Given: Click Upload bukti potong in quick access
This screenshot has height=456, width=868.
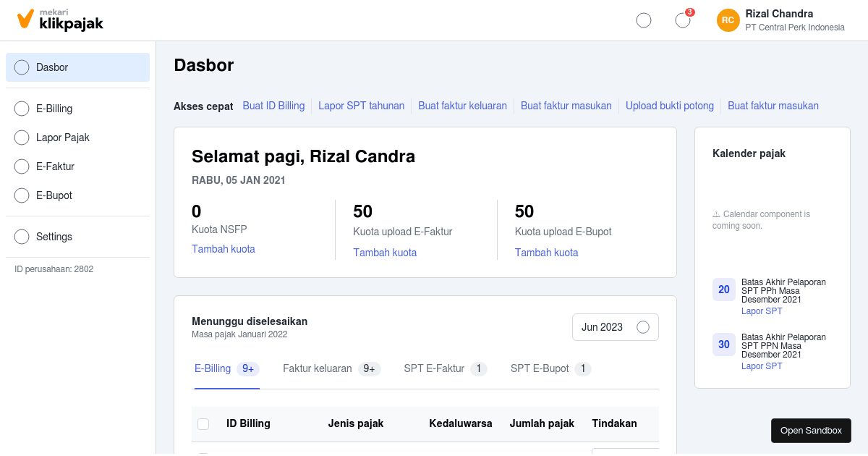Looking at the screenshot, I should (x=669, y=106).
